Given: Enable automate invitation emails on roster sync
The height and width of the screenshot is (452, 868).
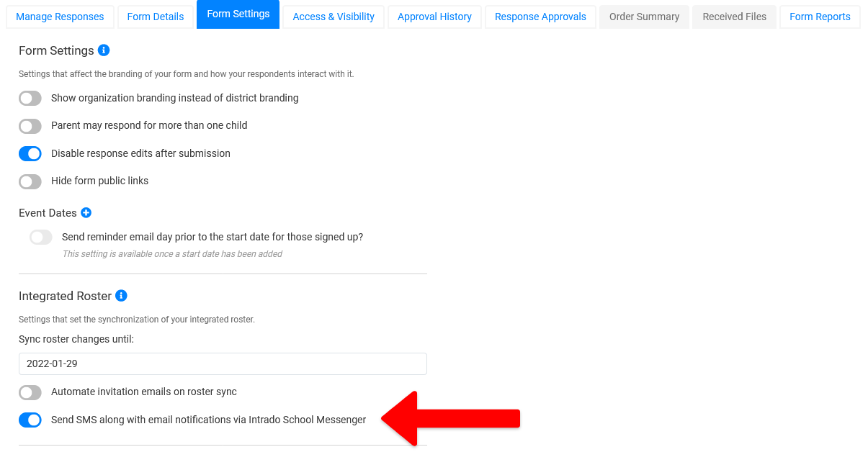Looking at the screenshot, I should point(30,392).
